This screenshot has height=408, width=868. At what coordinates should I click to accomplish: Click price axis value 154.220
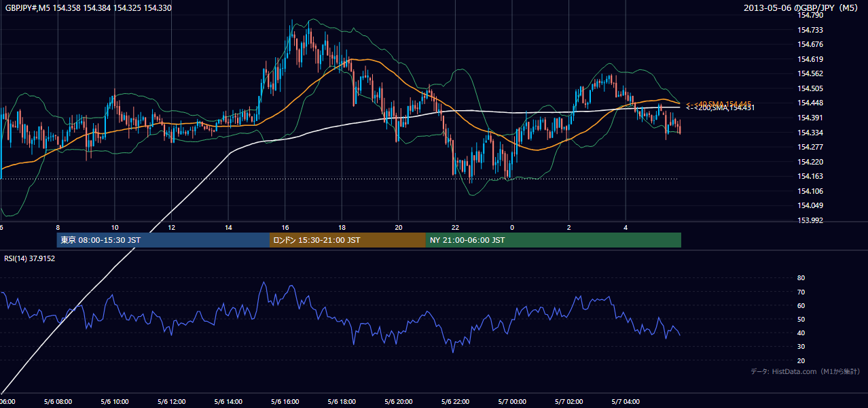click(811, 162)
